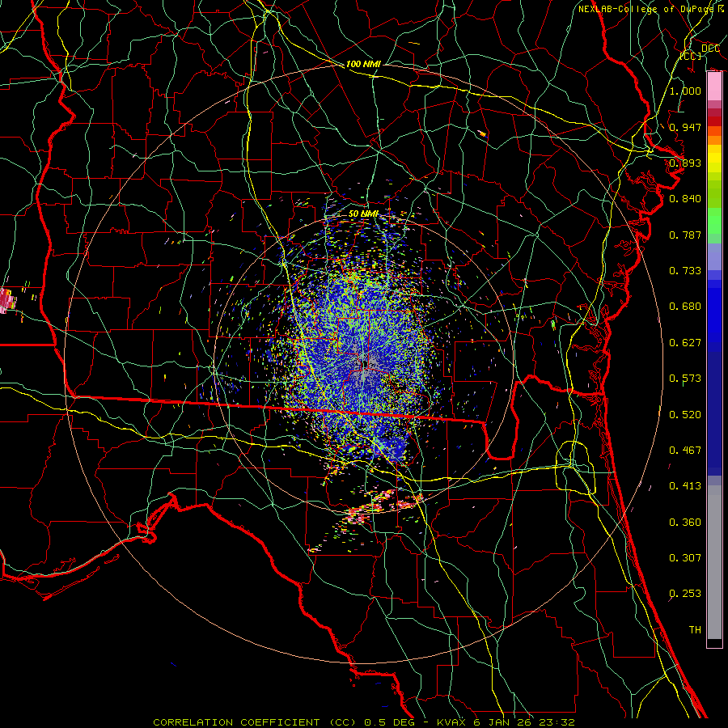
Task: Select the 0.947 scale value
Action: pos(685,127)
